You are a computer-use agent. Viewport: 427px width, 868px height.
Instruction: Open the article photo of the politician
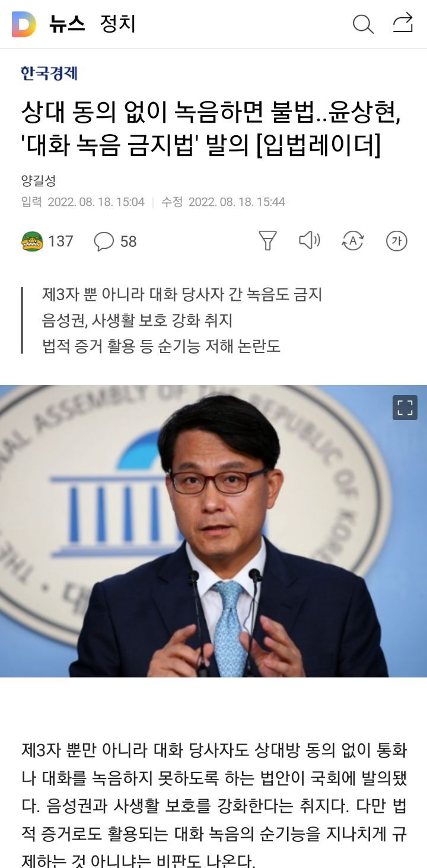tap(213, 531)
